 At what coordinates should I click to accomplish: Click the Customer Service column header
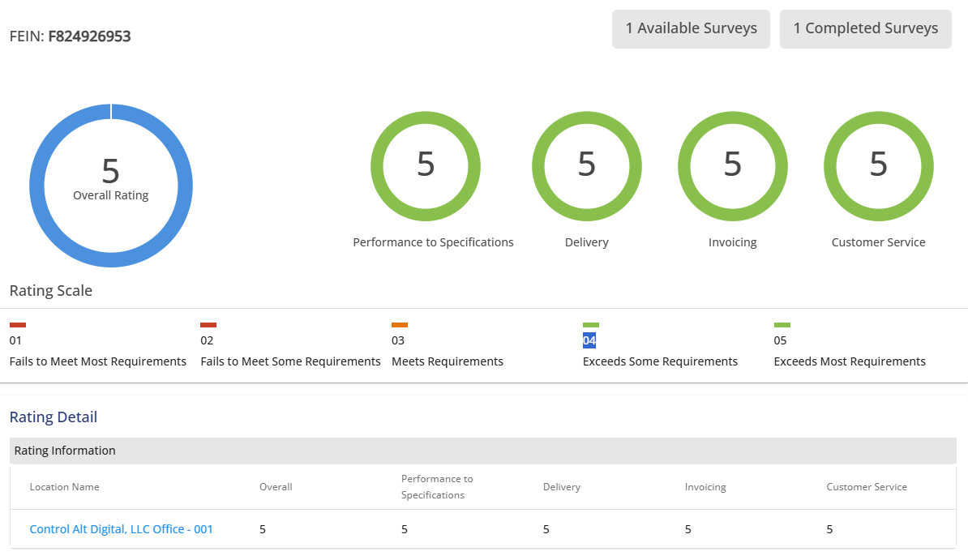click(x=867, y=487)
